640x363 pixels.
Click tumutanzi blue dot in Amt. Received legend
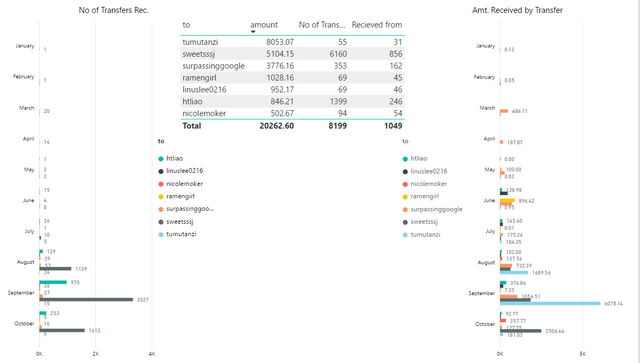point(405,235)
